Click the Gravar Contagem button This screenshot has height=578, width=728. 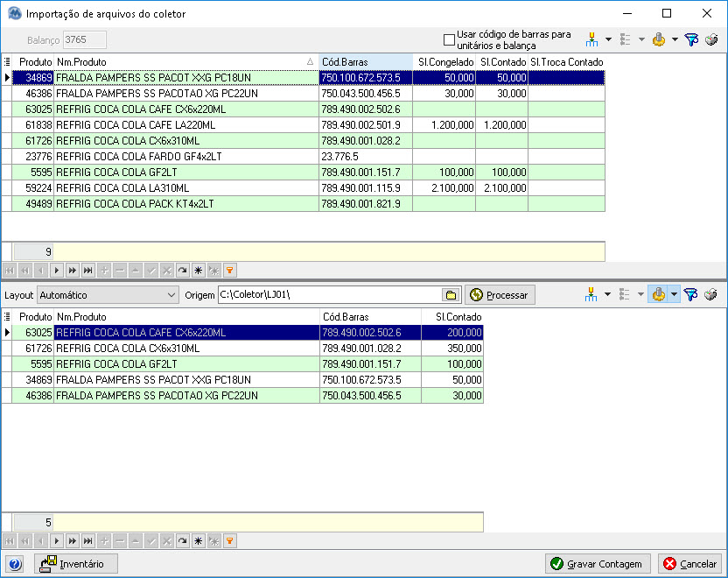click(598, 564)
